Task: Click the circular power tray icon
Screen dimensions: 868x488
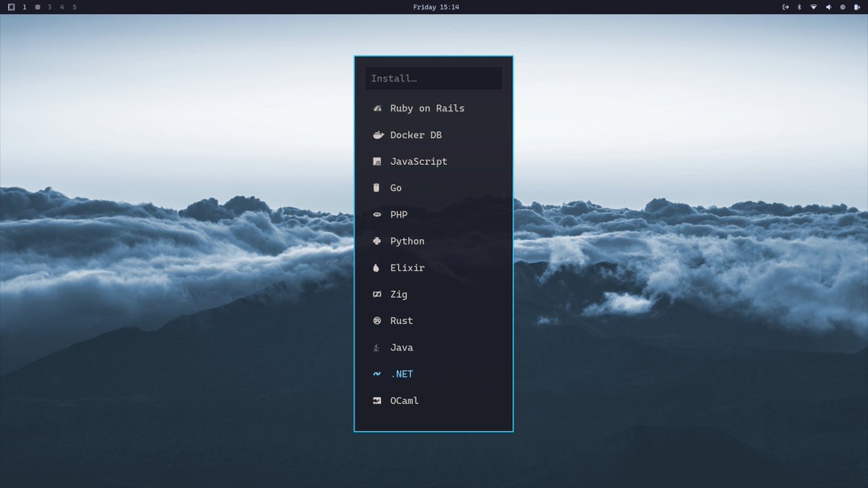Action: tap(842, 7)
